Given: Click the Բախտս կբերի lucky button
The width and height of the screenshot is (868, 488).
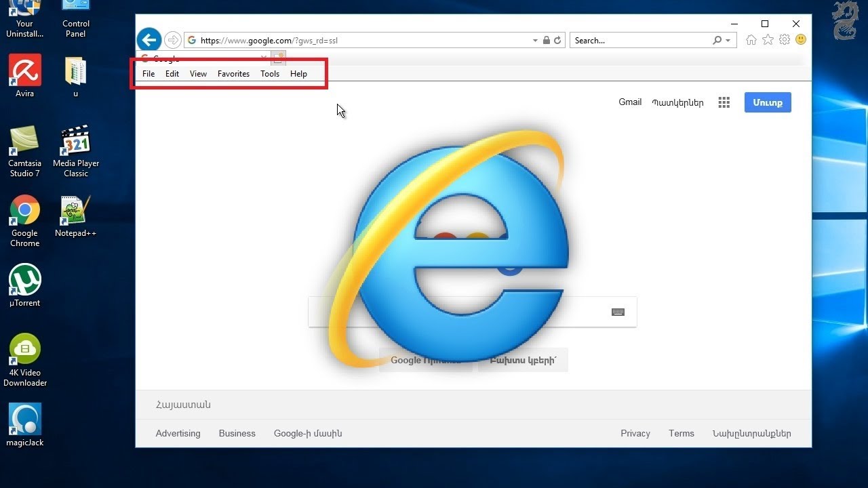Looking at the screenshot, I should tap(523, 361).
